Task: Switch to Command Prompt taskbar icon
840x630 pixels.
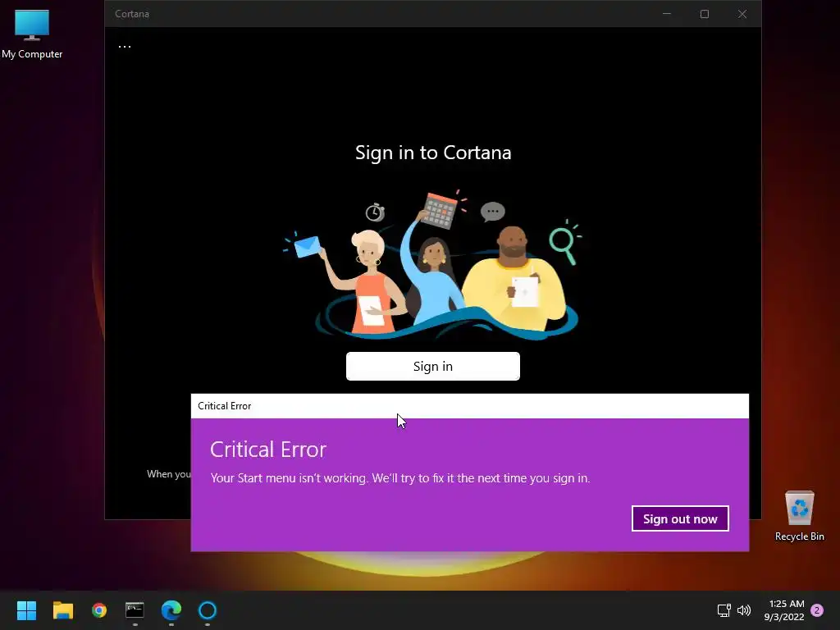Action: (135, 610)
